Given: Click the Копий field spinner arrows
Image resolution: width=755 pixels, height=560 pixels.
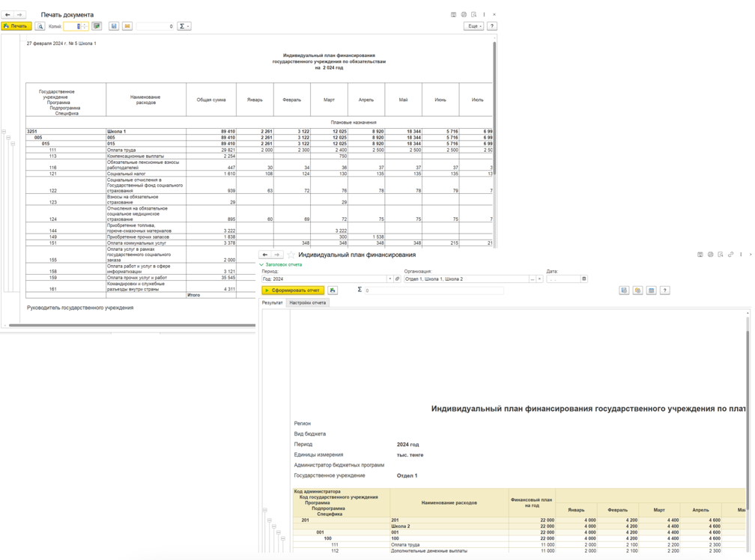Looking at the screenshot, I should [84, 26].
